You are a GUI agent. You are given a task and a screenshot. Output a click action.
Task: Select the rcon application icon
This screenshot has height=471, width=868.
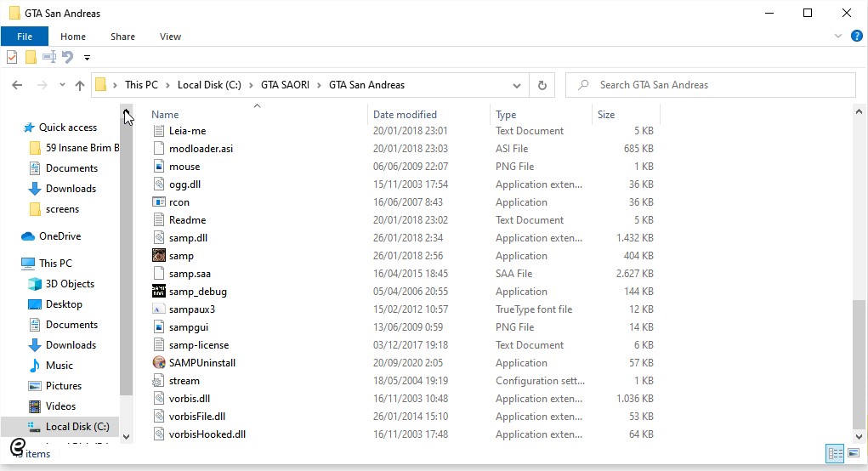159,202
